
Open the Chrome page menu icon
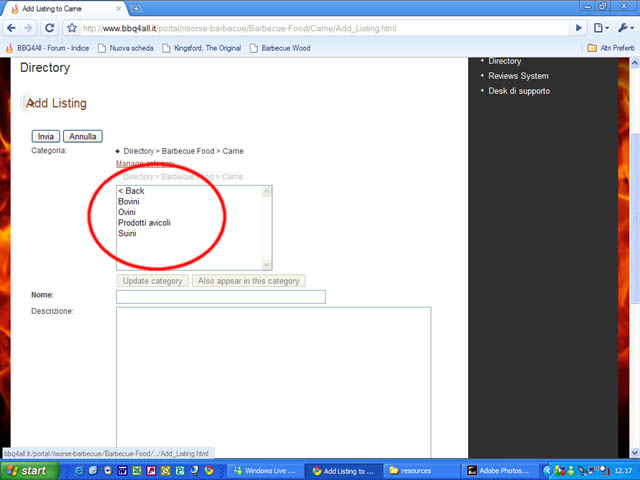(601, 28)
